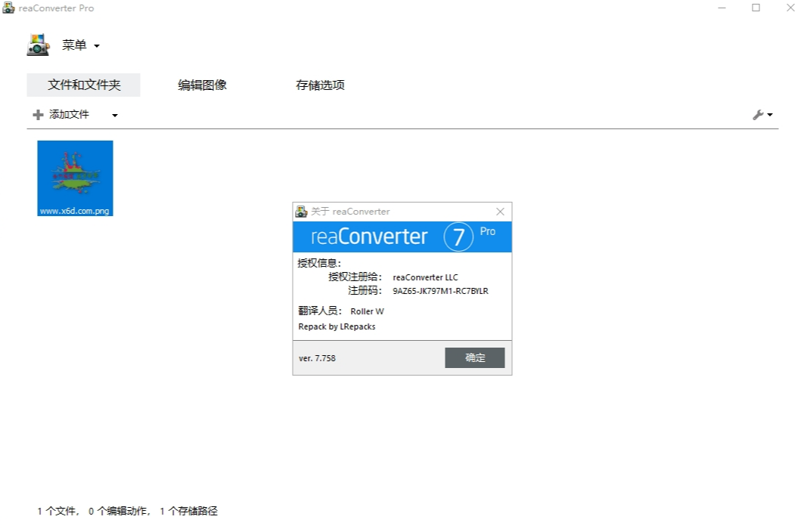
Task: Expand the arrow next to 添加文件
Action: [x=115, y=116]
